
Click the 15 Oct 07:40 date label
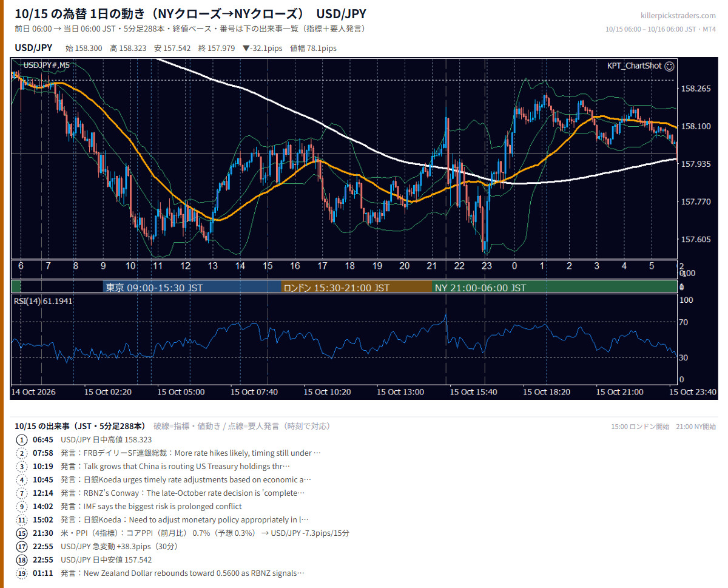(254, 392)
